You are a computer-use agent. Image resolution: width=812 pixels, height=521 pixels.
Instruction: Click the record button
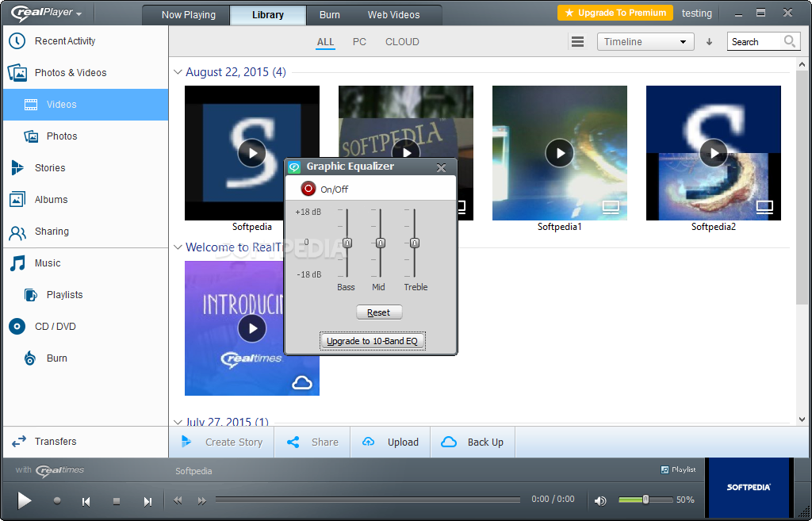[x=57, y=501]
